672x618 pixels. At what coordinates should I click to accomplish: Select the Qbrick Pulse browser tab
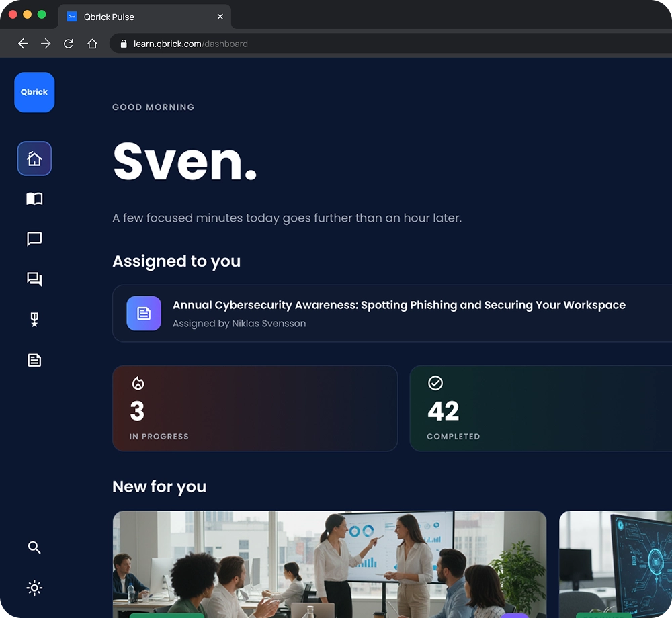tap(145, 17)
